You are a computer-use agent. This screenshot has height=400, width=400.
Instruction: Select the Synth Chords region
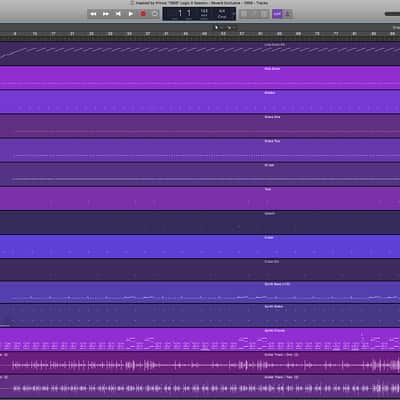click(200, 340)
